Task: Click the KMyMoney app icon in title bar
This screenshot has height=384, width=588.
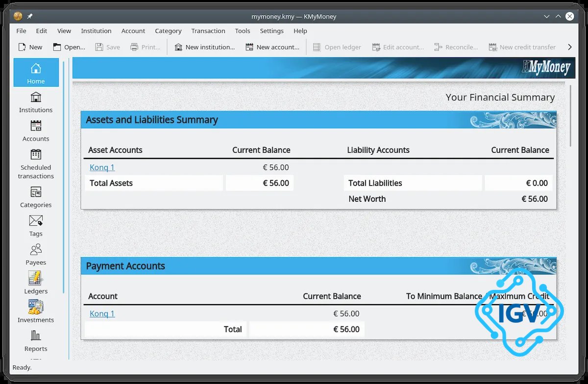Action: (18, 16)
